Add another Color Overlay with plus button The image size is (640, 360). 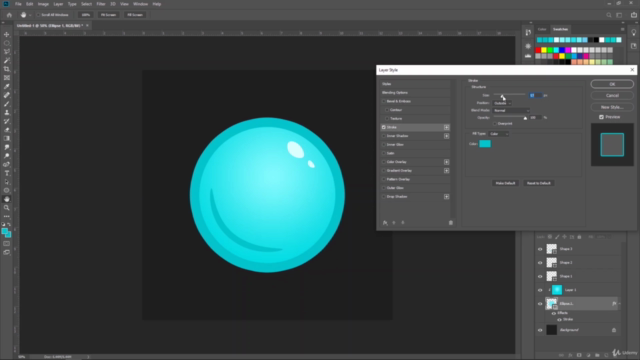tap(447, 162)
